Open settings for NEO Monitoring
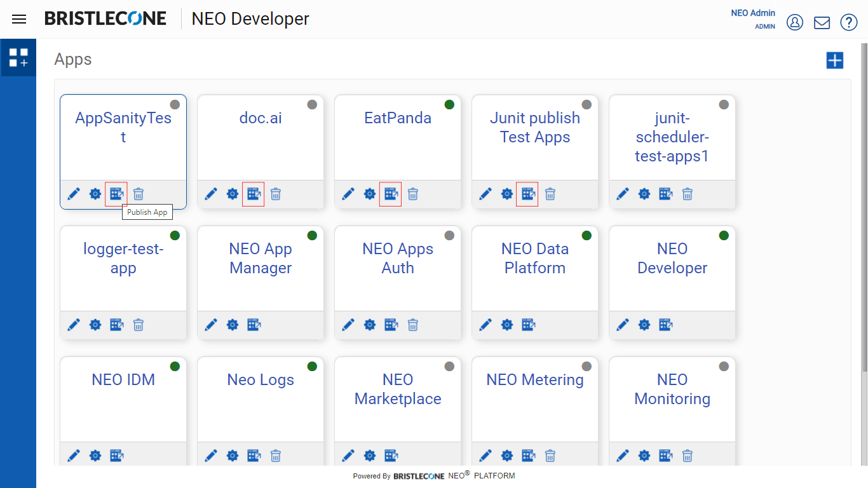 point(644,456)
